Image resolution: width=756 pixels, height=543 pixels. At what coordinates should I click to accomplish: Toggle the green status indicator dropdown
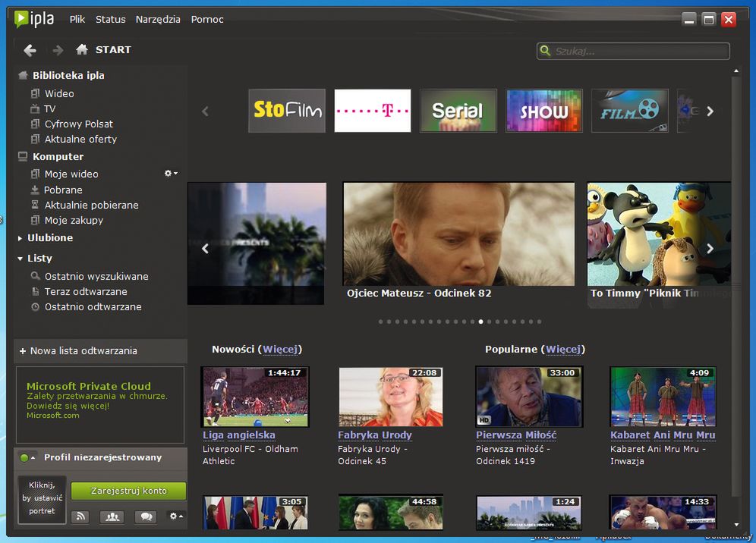click(x=27, y=458)
